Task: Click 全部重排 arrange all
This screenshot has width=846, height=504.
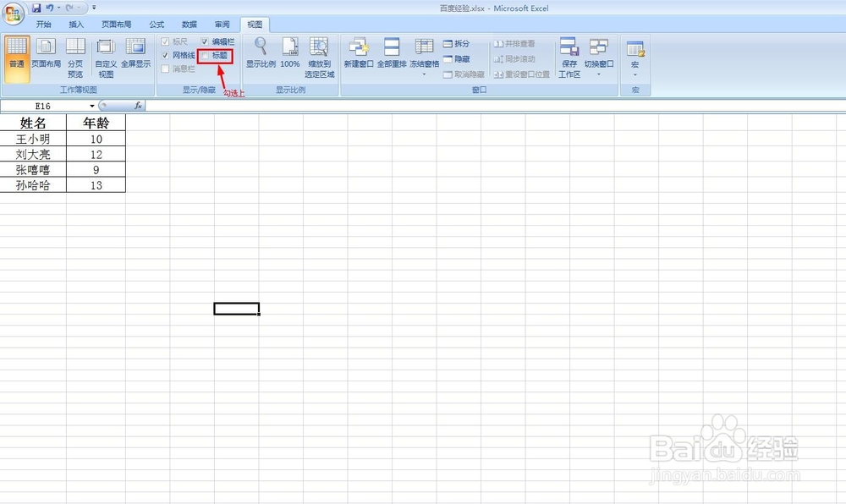Action: coord(392,52)
